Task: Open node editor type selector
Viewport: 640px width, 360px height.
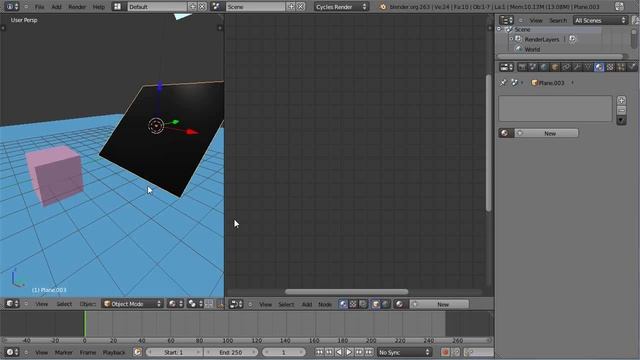Action: point(236,304)
